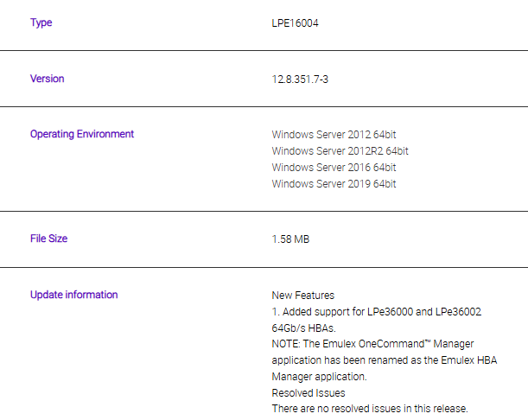Screen dimensions: 528x420
Task: Select the LPE16004 type value
Action: pos(296,22)
